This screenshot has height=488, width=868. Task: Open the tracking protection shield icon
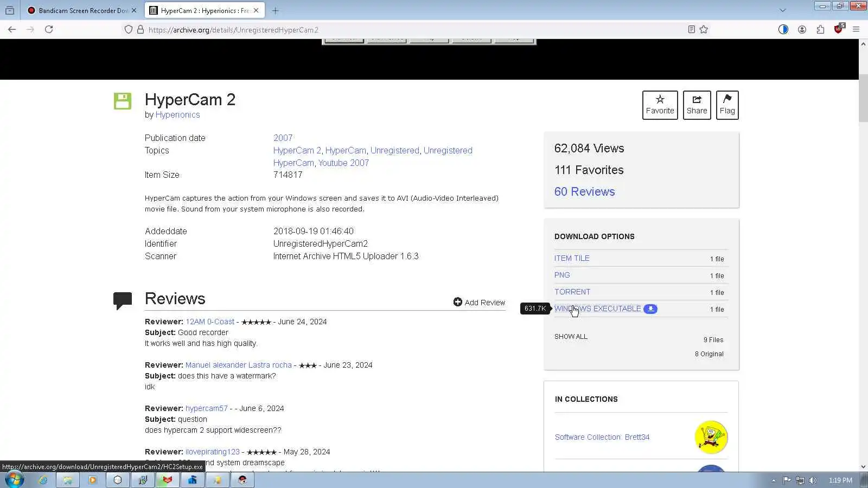click(x=129, y=30)
